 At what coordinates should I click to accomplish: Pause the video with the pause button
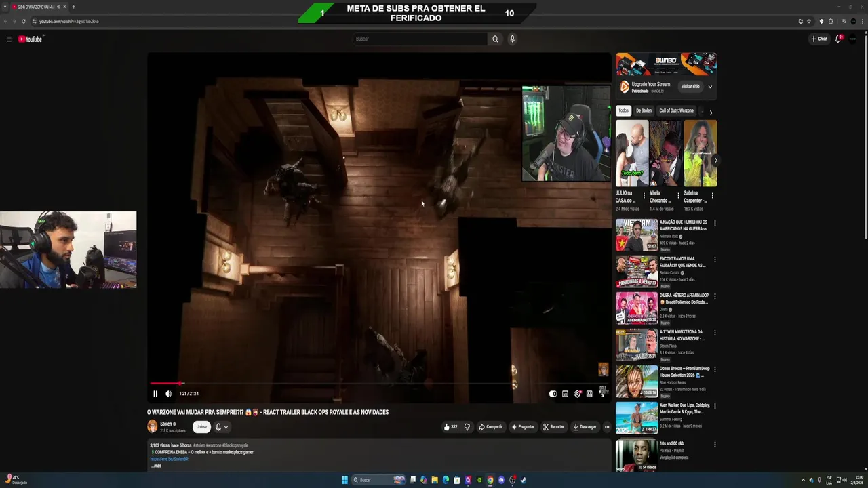[x=155, y=394]
